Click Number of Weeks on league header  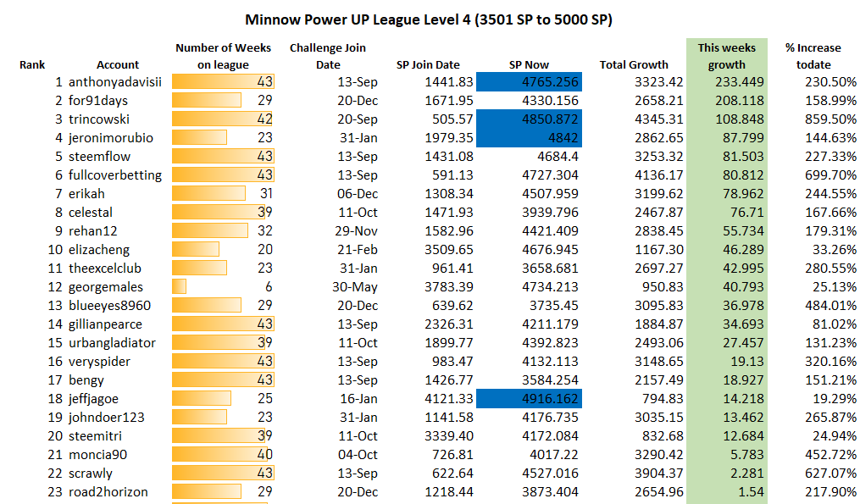click(223, 56)
